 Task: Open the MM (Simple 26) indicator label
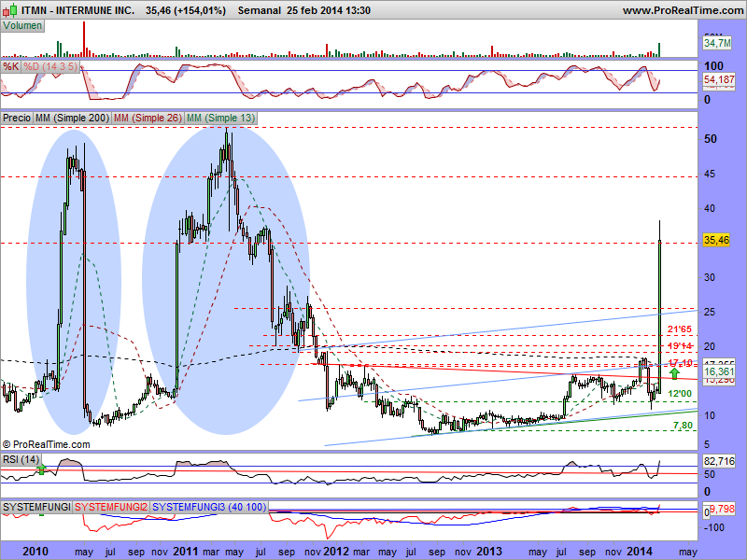[x=148, y=118]
